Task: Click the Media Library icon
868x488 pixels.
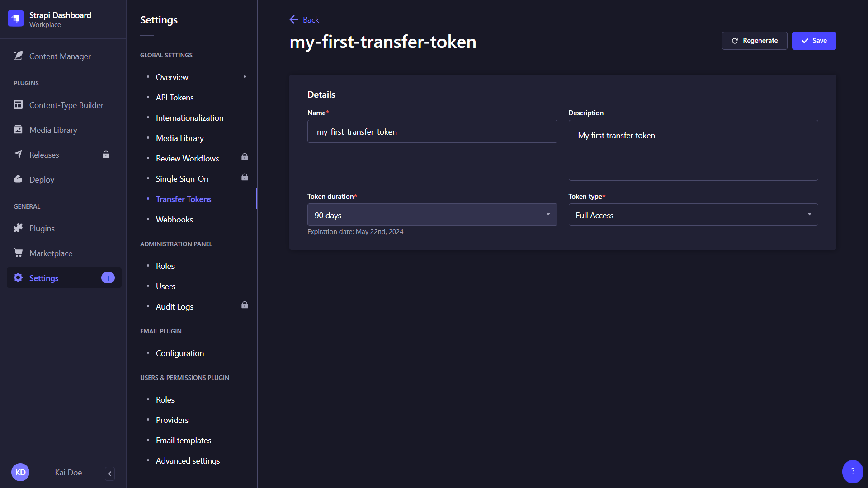Action: tap(19, 129)
